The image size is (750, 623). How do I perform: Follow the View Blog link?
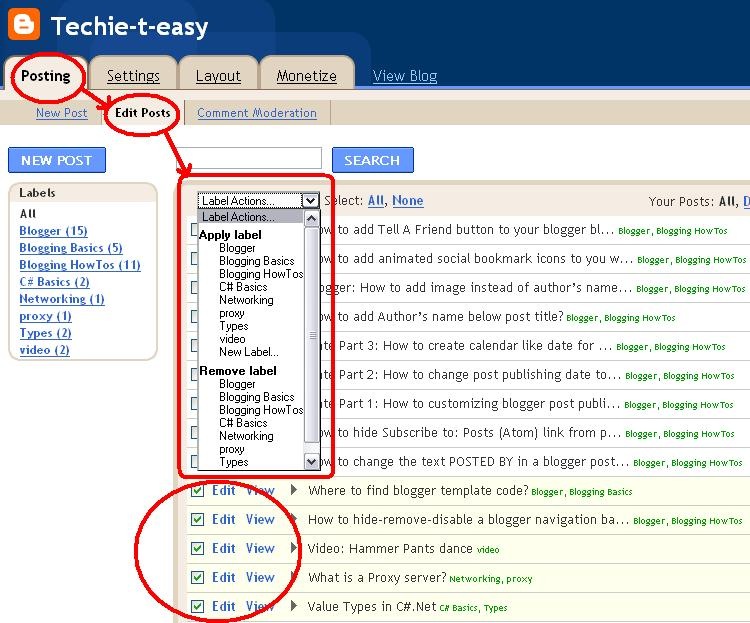tap(405, 76)
